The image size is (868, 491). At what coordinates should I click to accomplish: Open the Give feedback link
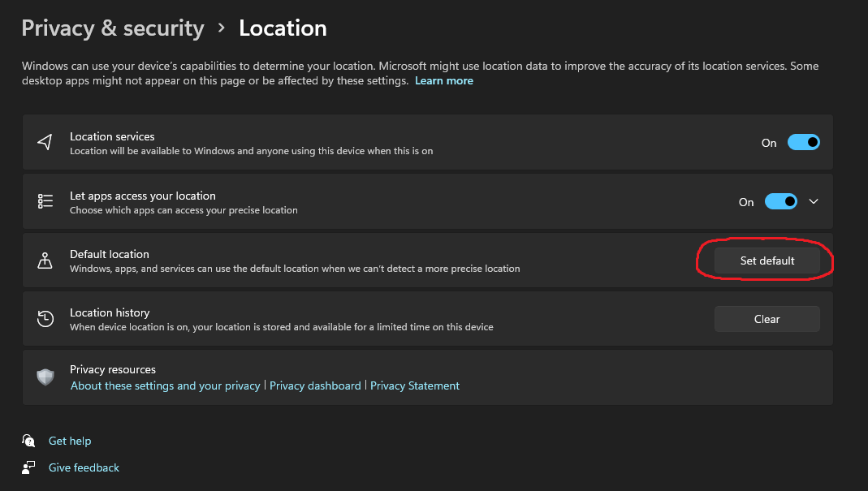click(84, 467)
